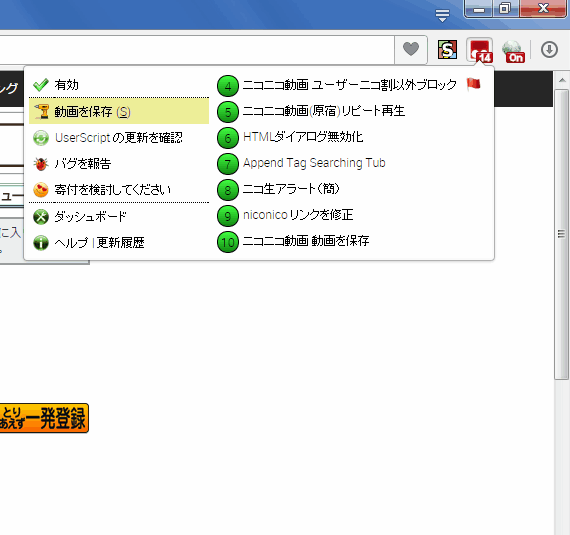Choose バグを報告 menu entry

tap(83, 164)
